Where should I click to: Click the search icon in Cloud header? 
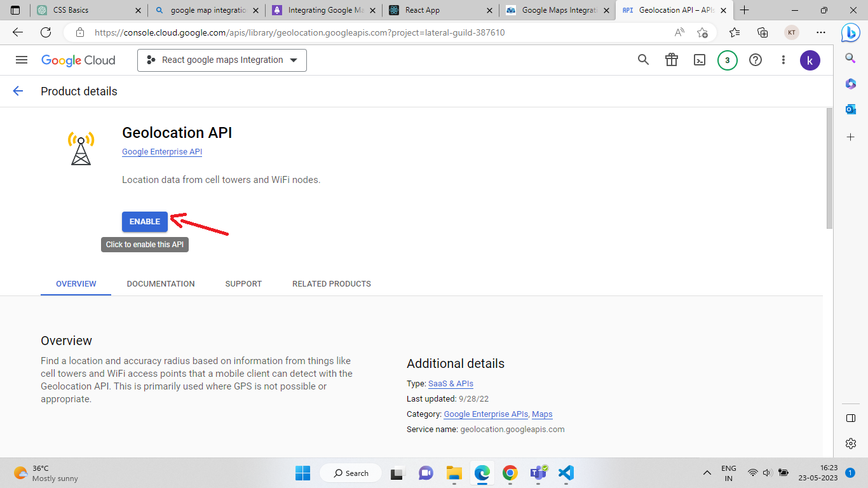(x=643, y=60)
